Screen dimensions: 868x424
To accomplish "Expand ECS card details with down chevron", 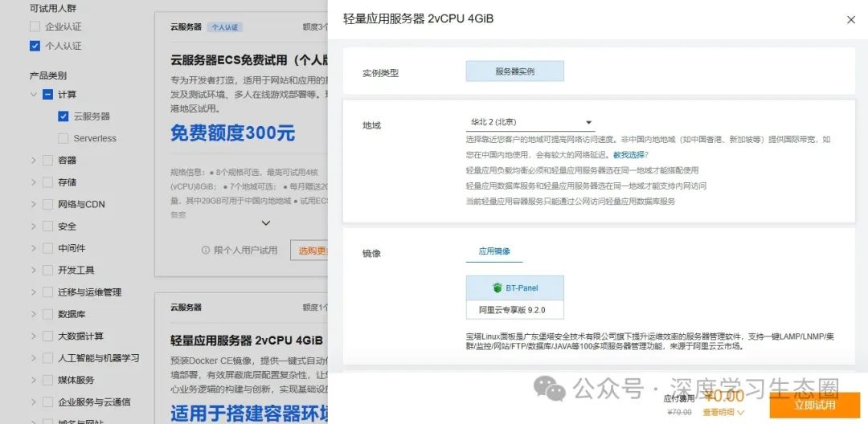I will (x=266, y=223).
